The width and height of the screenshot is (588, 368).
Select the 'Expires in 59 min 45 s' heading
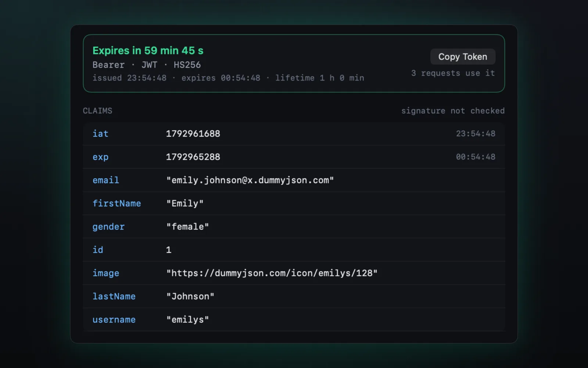148,50
